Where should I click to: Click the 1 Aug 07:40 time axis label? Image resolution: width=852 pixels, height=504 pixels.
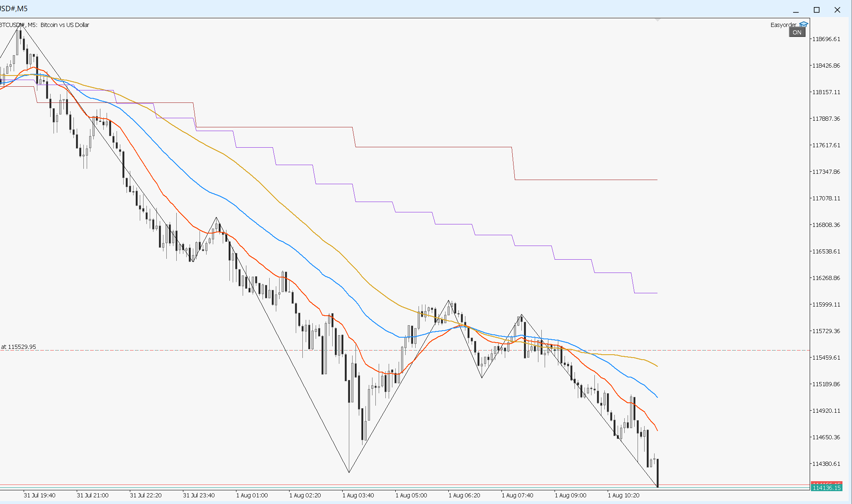(517, 495)
